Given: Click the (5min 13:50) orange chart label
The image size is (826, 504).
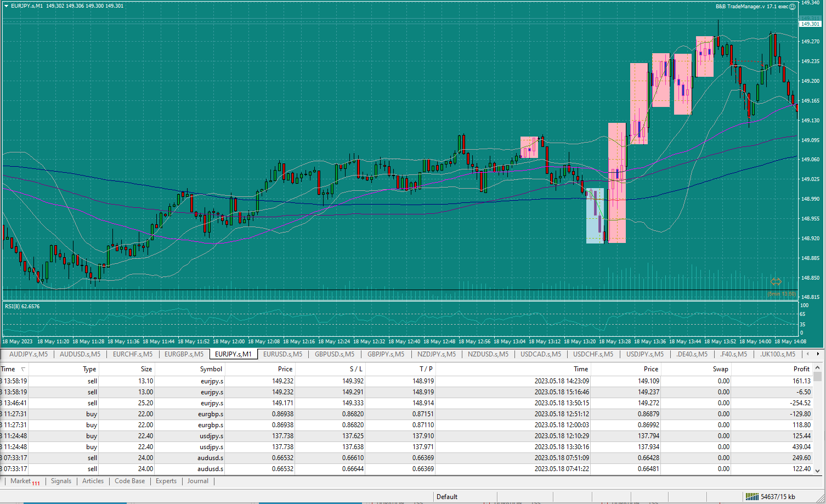Looking at the screenshot, I should click(782, 294).
